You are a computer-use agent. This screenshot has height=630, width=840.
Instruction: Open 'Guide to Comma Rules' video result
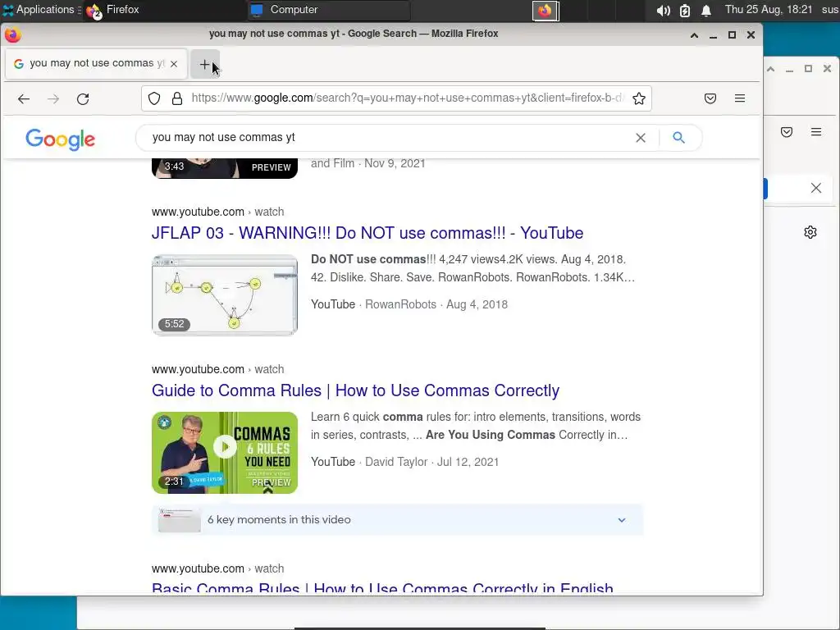[355, 390]
